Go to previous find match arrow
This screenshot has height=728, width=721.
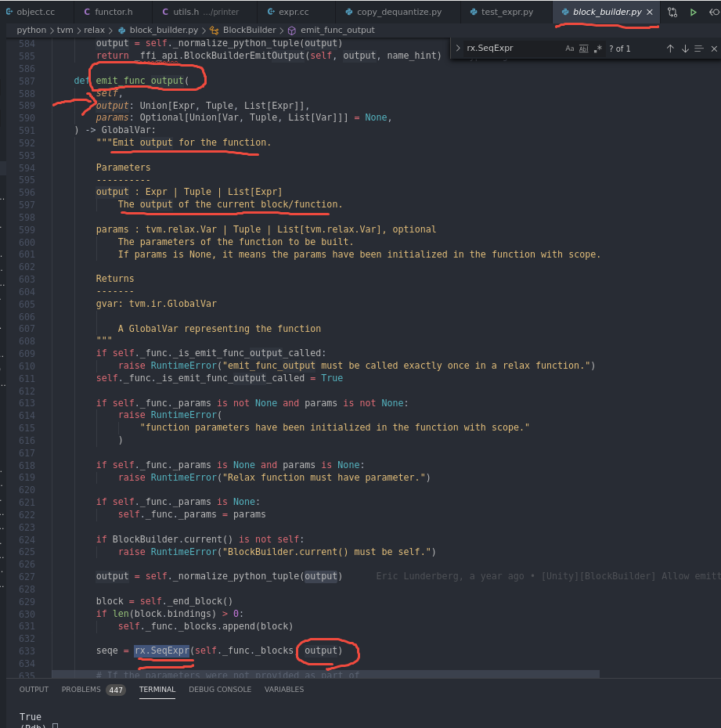670,49
